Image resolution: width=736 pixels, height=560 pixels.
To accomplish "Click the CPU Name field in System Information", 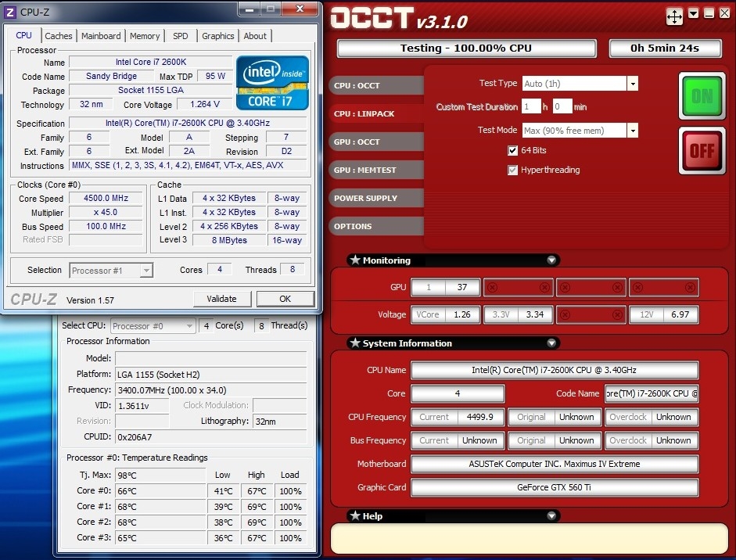I will coord(555,370).
